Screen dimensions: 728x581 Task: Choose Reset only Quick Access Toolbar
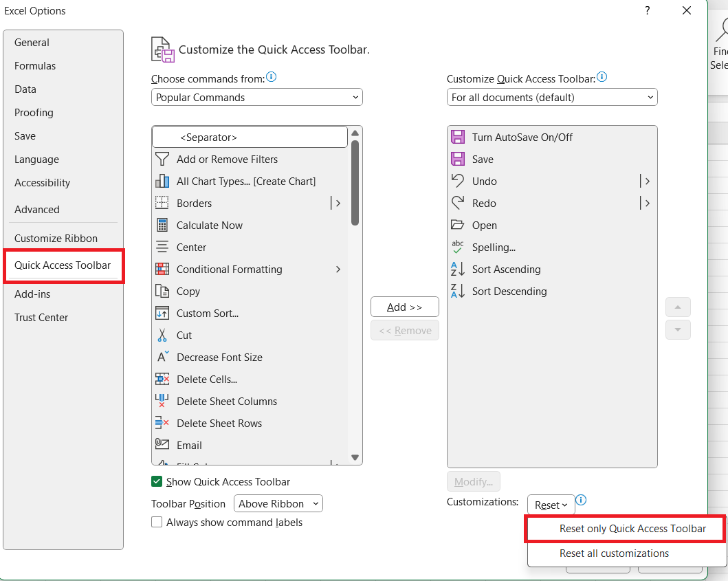point(626,529)
